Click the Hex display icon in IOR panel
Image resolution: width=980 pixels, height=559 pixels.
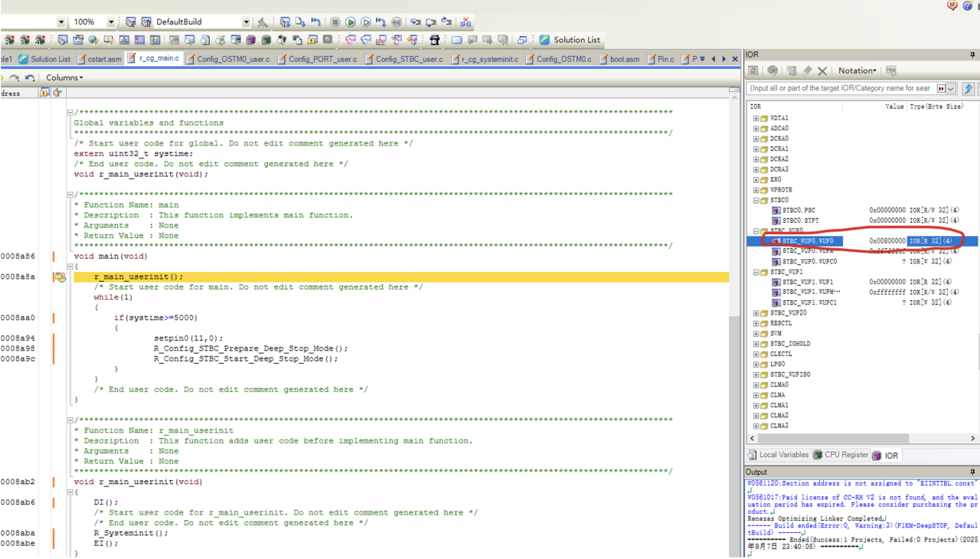891,70
